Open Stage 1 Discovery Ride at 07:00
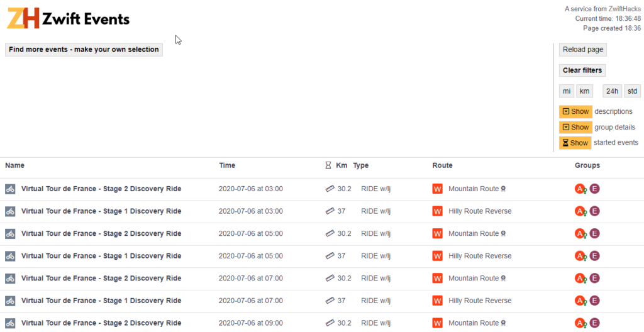Viewport: 644px width, 332px height. [x=101, y=301]
